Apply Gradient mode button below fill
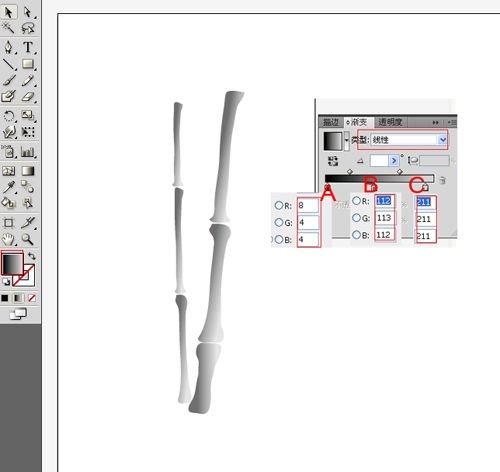Screen dimensions: 500x472 point(18,298)
